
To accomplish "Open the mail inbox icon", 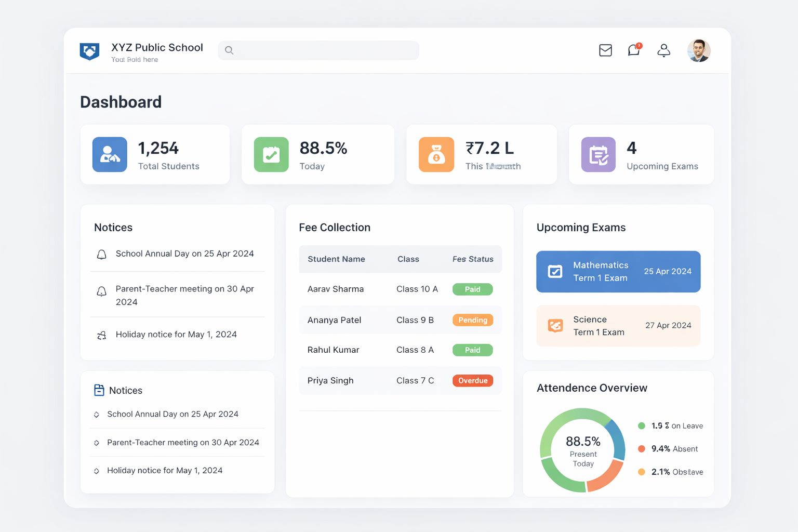I will 605,50.
